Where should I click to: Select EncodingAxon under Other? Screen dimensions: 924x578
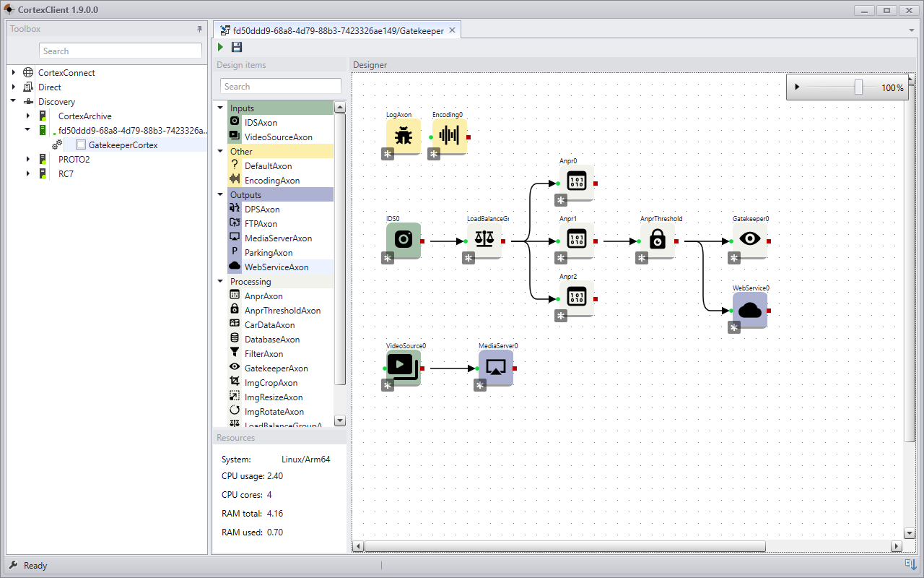[272, 181]
